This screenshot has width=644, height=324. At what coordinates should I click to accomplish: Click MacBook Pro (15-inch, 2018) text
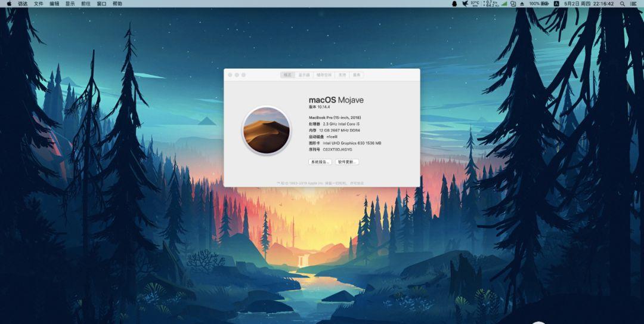335,118
